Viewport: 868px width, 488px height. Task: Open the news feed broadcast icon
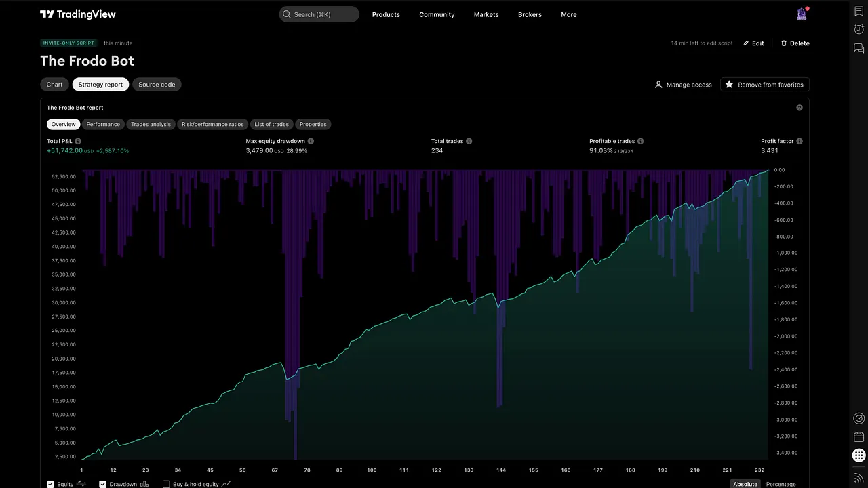(x=859, y=477)
